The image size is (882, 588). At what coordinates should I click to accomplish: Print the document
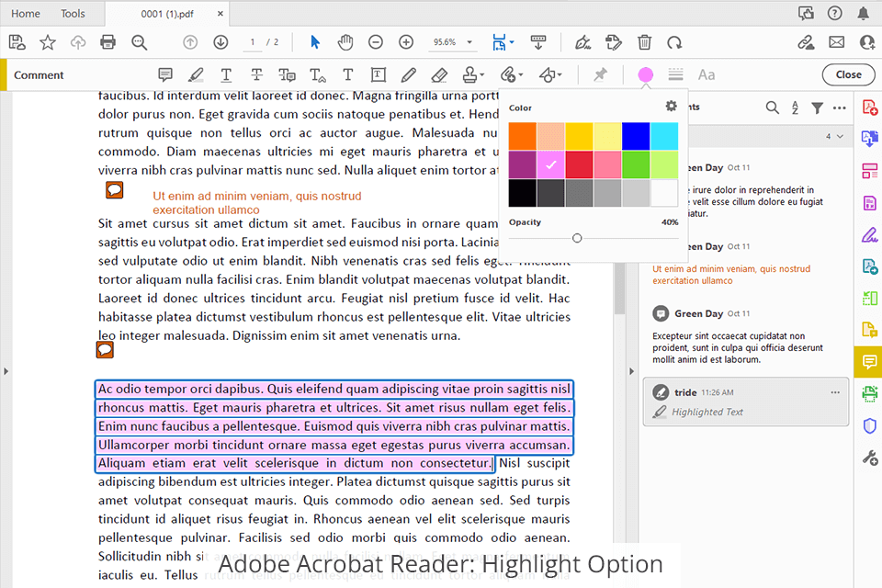[x=107, y=42]
